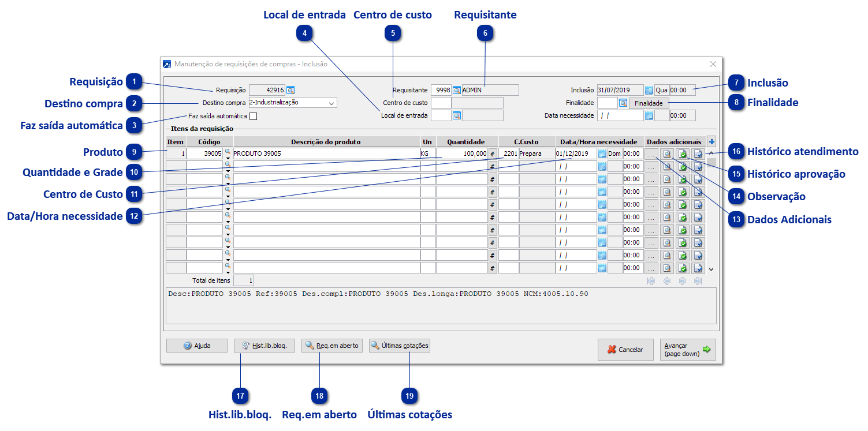
Task: Click the Local de entrada code field
Action: (441, 115)
